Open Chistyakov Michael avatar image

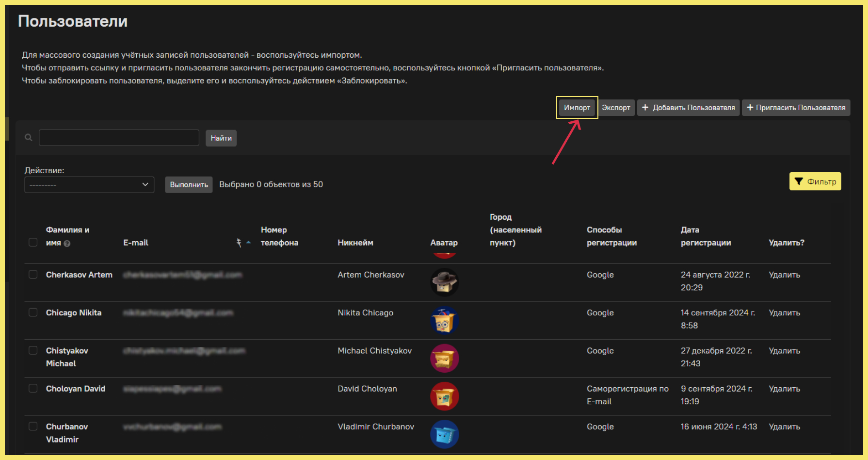point(444,358)
